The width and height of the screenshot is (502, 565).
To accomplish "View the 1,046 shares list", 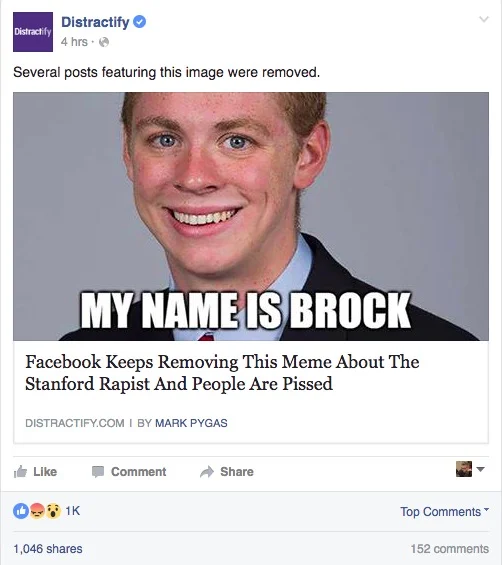I will 48,549.
